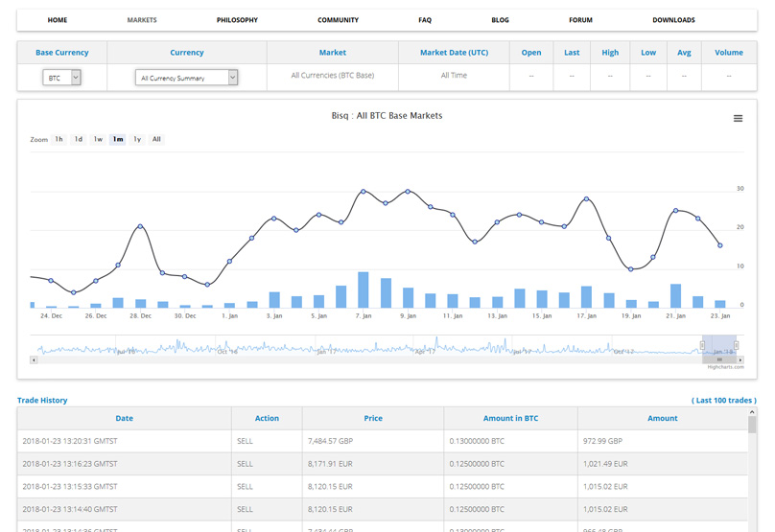The width and height of the screenshot is (775, 532).
Task: Click the High header in the summary table
Action: pyautogui.click(x=610, y=53)
